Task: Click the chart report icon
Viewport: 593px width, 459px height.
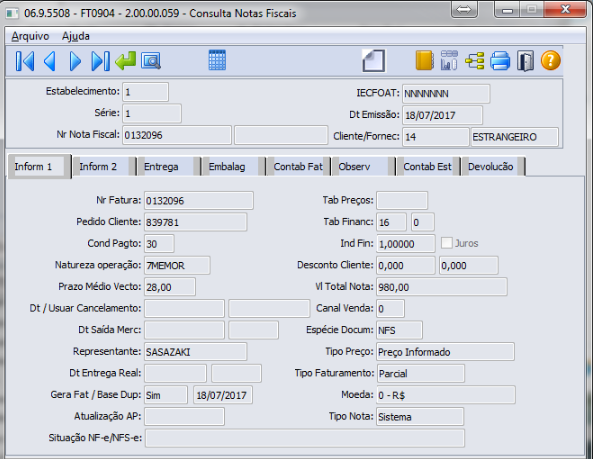Action: (449, 60)
